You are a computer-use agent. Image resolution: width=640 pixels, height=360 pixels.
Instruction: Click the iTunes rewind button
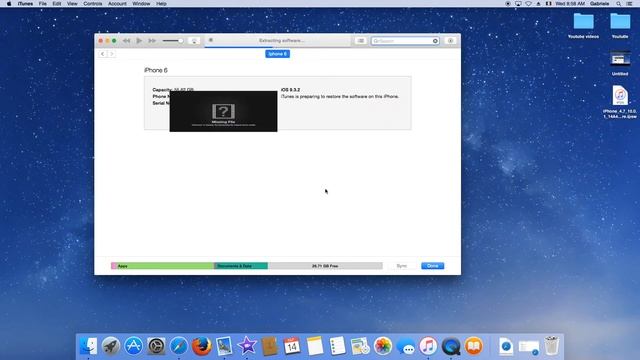coord(127,41)
